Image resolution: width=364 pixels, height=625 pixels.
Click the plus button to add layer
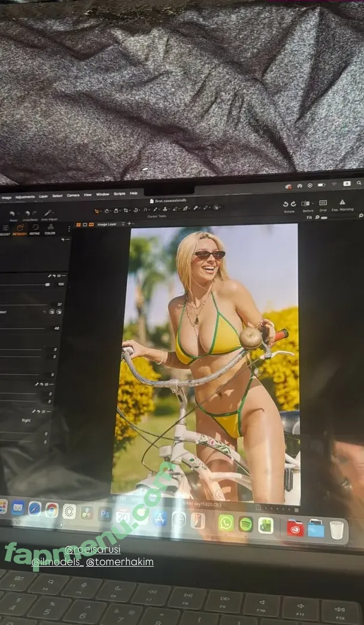(x=130, y=224)
